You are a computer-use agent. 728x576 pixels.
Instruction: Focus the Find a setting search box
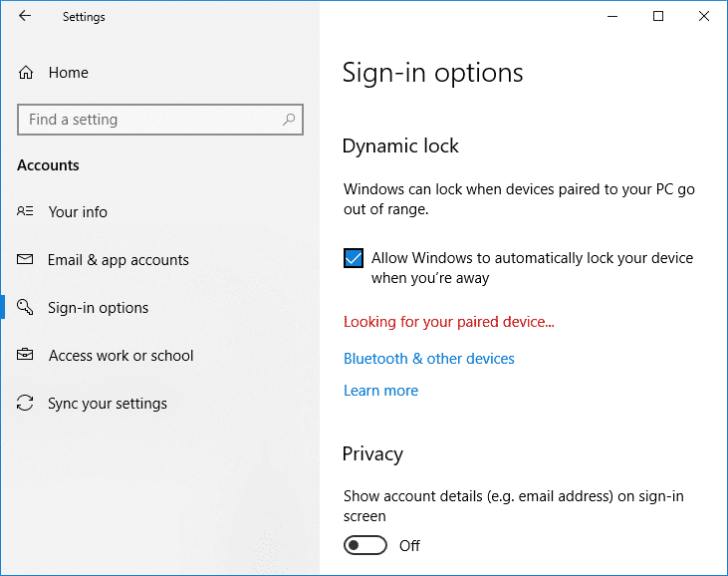pos(149,120)
